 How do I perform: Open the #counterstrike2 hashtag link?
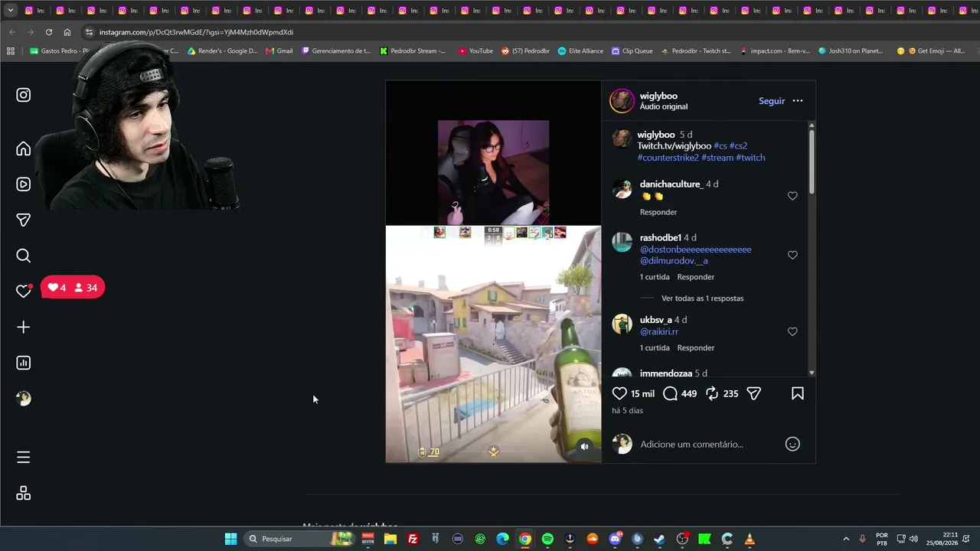click(x=668, y=158)
